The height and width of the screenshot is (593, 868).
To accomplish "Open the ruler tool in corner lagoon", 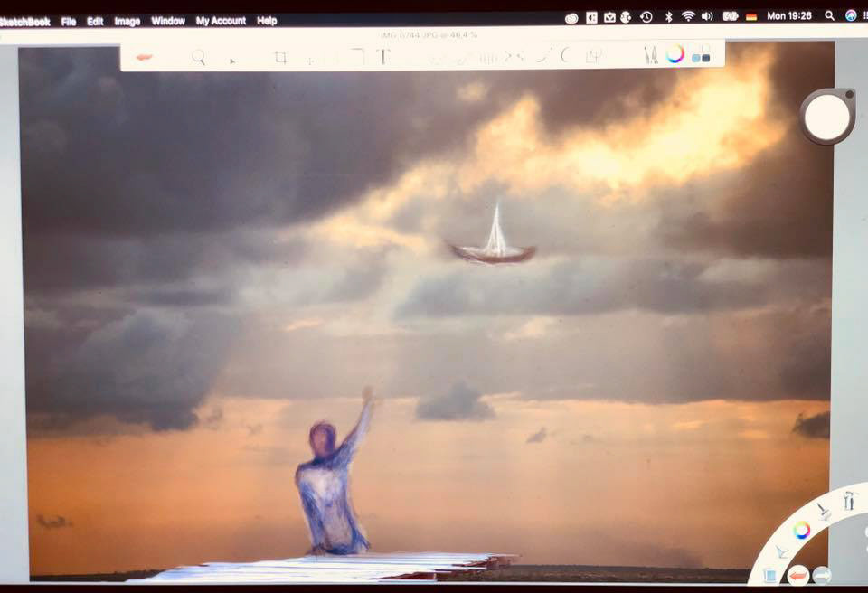I will pyautogui.click(x=781, y=551).
